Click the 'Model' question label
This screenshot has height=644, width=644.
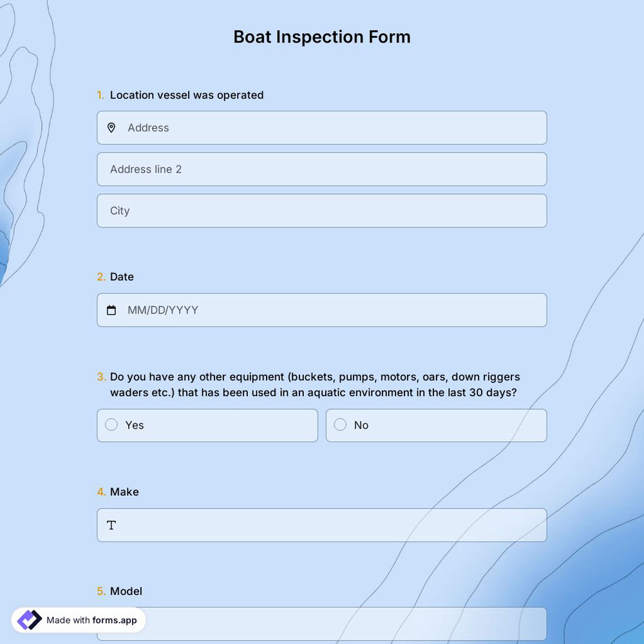pyautogui.click(x=126, y=591)
